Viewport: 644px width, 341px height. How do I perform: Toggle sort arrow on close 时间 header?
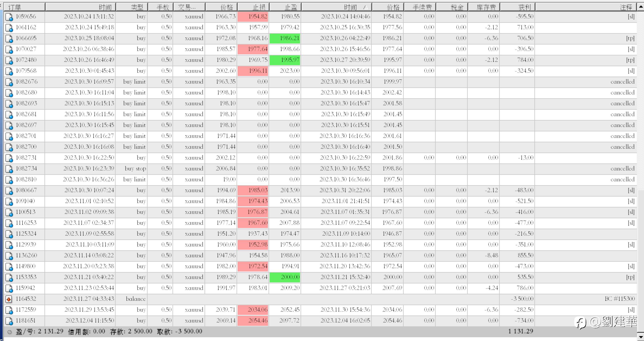point(365,7)
